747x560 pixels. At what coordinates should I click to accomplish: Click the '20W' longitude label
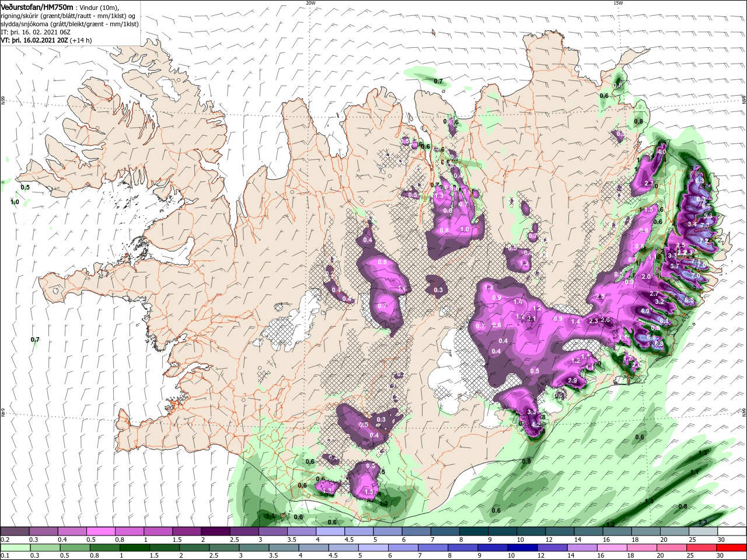(x=310, y=3)
